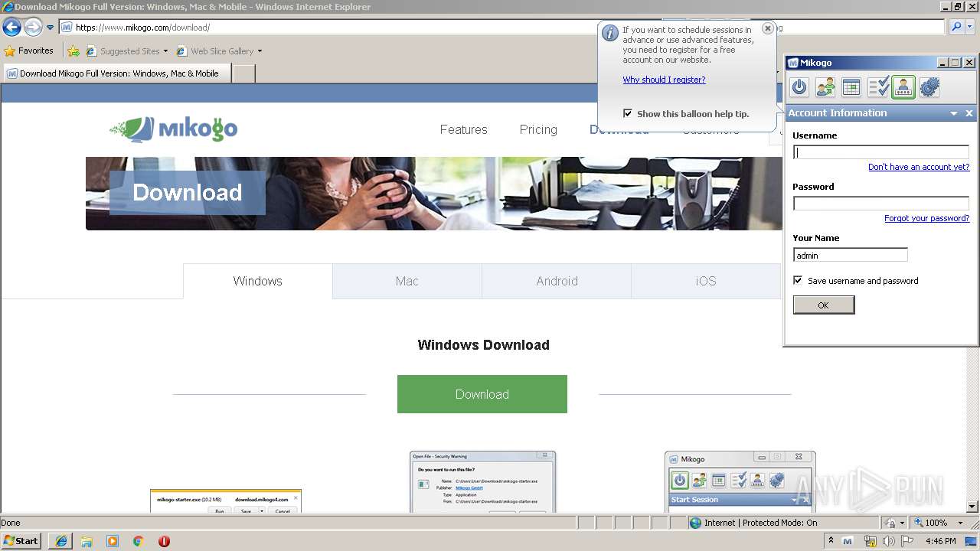Click the Mikogo logo on webpage

click(x=174, y=129)
